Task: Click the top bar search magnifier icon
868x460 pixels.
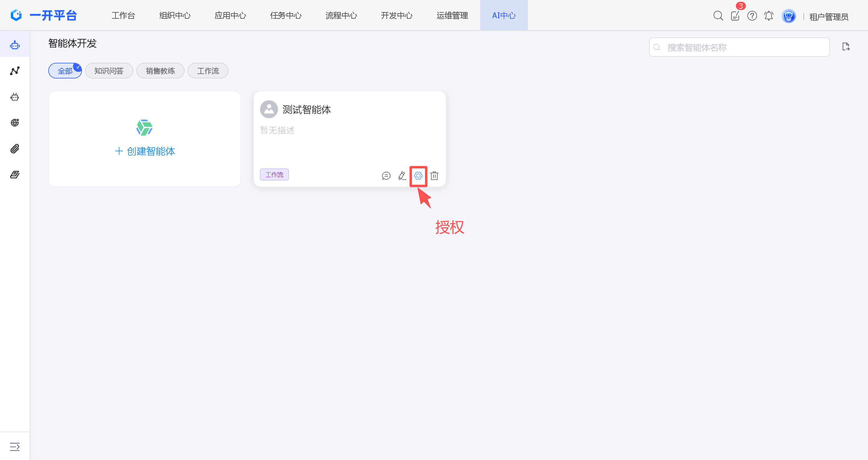Action: 718,16
